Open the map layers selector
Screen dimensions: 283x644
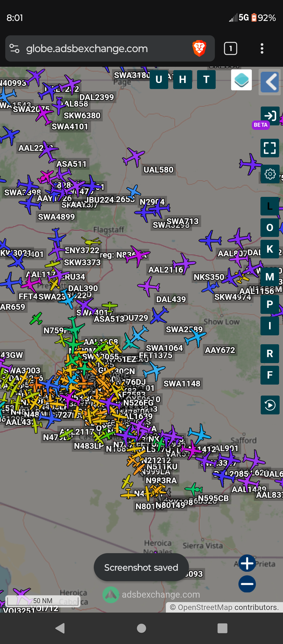click(x=241, y=80)
